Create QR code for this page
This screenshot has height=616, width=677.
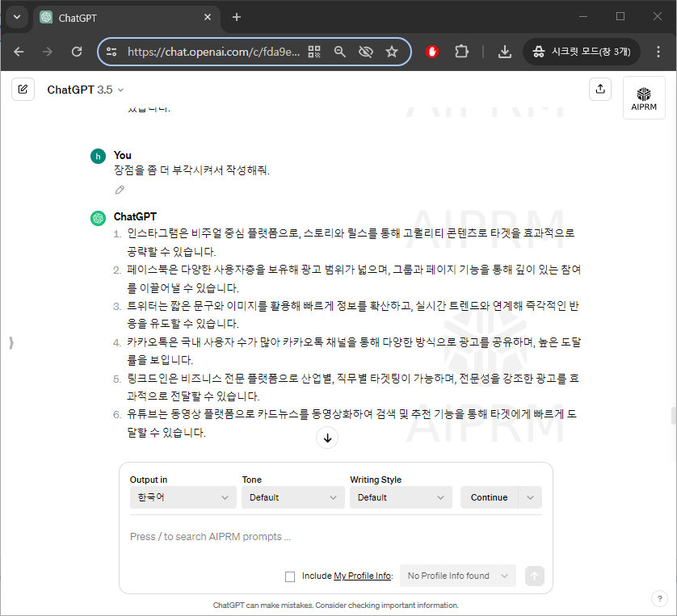(x=314, y=52)
